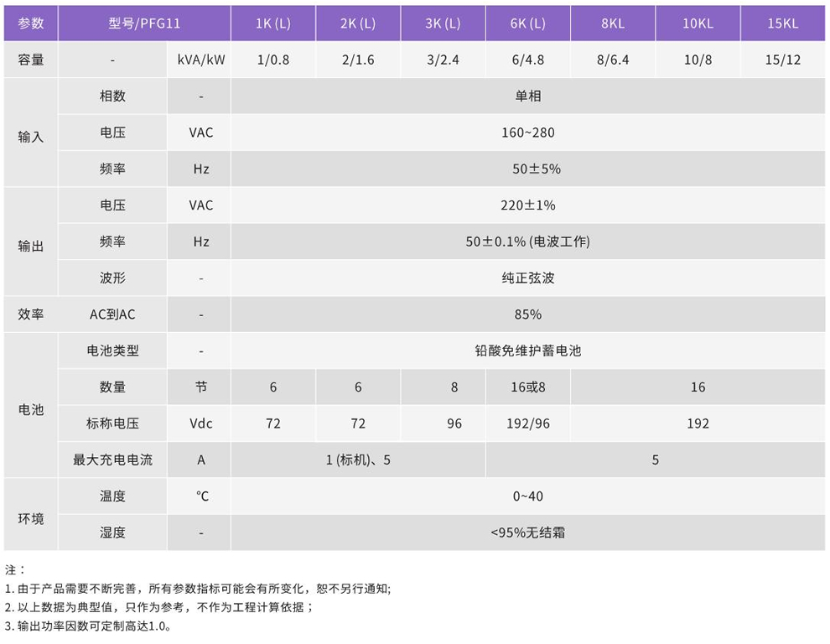
Task: Click the input voltage '160~280' value
Action: (527, 132)
